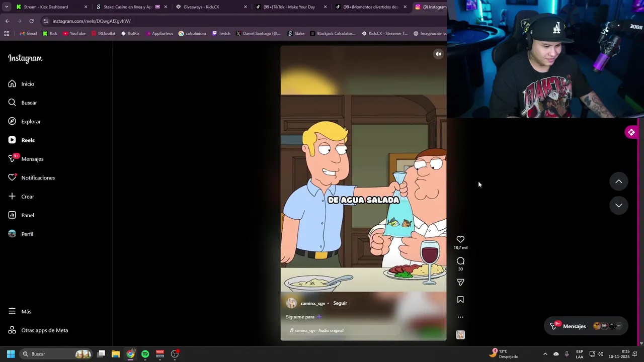
Task: Open weather widget showing 13°C Despejado
Action: tap(505, 354)
